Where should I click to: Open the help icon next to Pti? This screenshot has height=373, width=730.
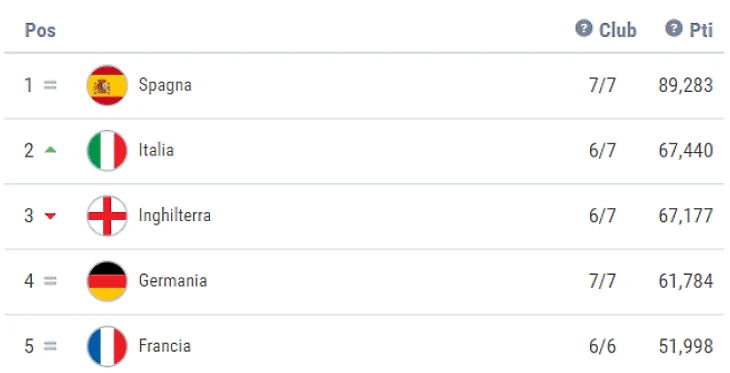click(674, 28)
